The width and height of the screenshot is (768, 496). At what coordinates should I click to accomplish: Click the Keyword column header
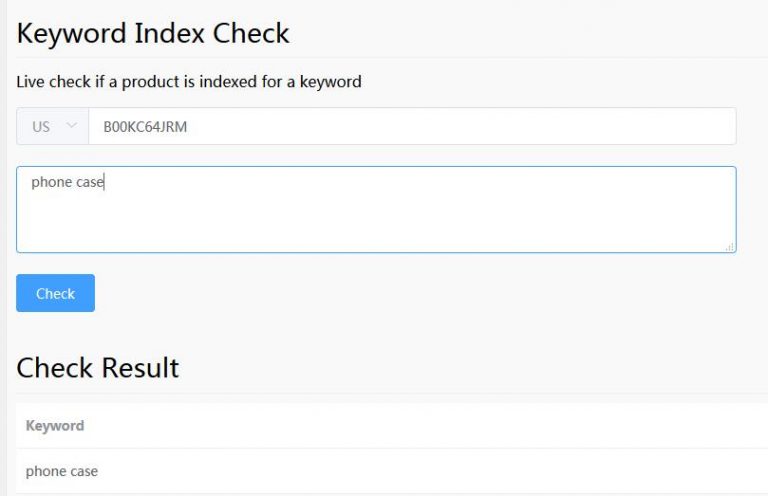(55, 425)
